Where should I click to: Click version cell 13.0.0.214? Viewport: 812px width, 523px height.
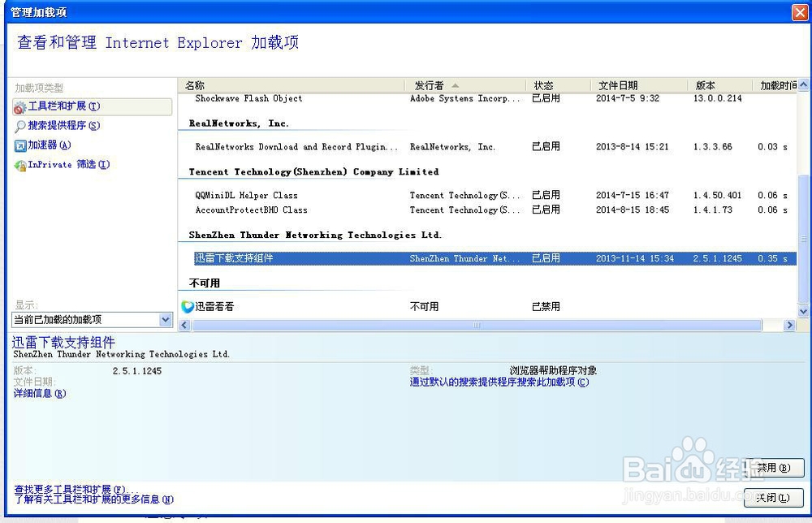coord(717,98)
